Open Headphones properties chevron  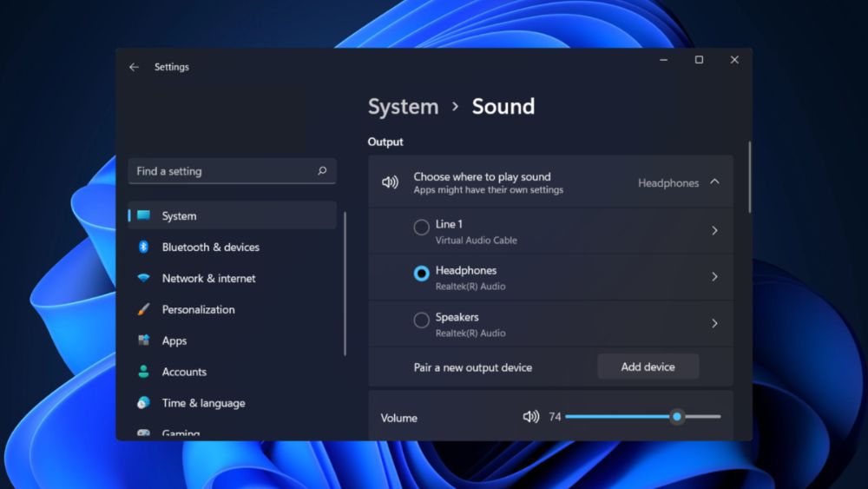pyautogui.click(x=714, y=276)
